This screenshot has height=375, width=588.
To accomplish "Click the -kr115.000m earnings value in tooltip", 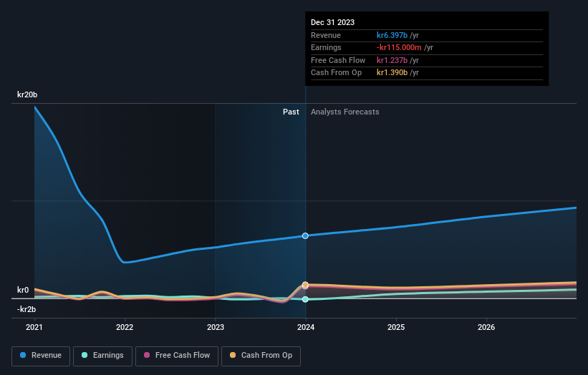I will tap(399, 47).
